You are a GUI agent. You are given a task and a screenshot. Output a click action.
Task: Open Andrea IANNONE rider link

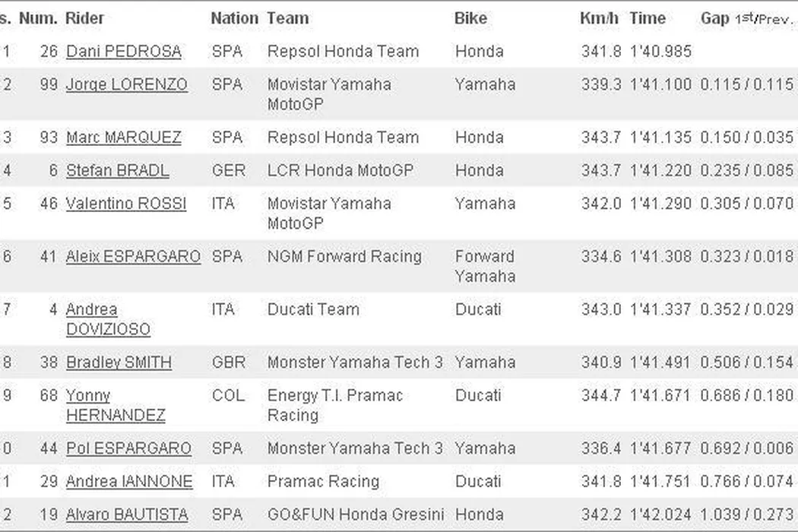point(128,482)
